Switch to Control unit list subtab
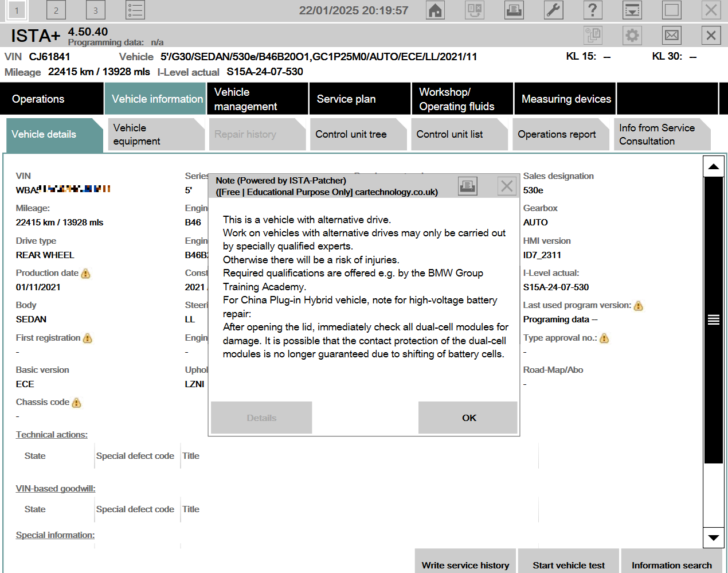728x573 pixels. (x=459, y=134)
